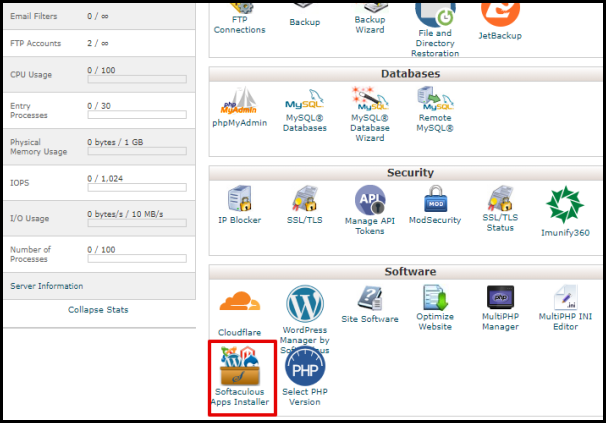Open SSL/TLS manager
This screenshot has width=606, height=423.
coord(305,205)
